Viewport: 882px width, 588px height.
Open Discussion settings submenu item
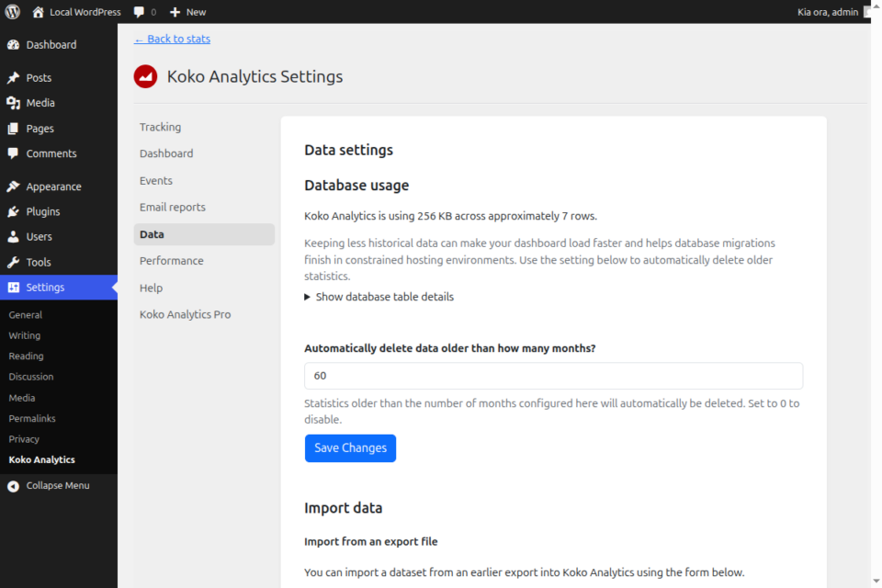click(x=31, y=377)
